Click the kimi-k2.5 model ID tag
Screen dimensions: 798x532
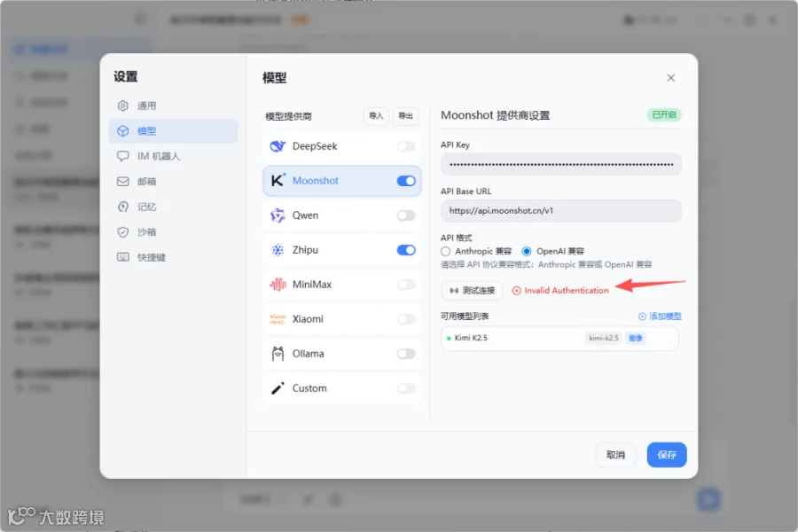click(x=604, y=338)
